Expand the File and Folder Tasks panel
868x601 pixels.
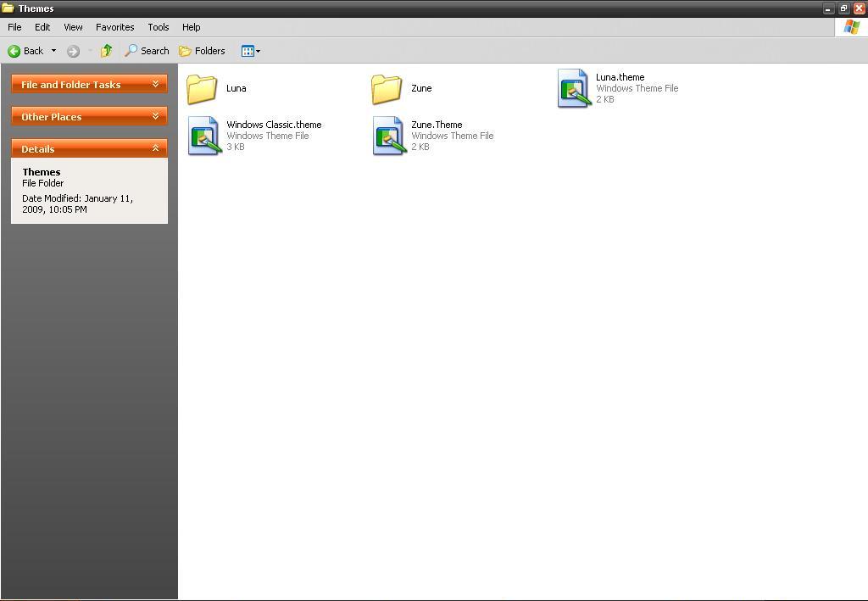pyautogui.click(x=89, y=84)
